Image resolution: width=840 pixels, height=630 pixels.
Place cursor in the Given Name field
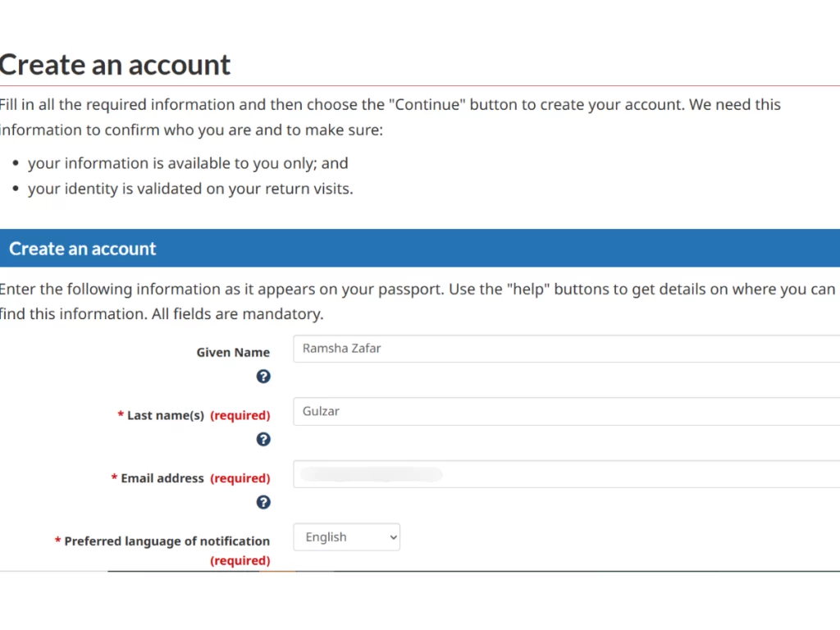click(492, 348)
